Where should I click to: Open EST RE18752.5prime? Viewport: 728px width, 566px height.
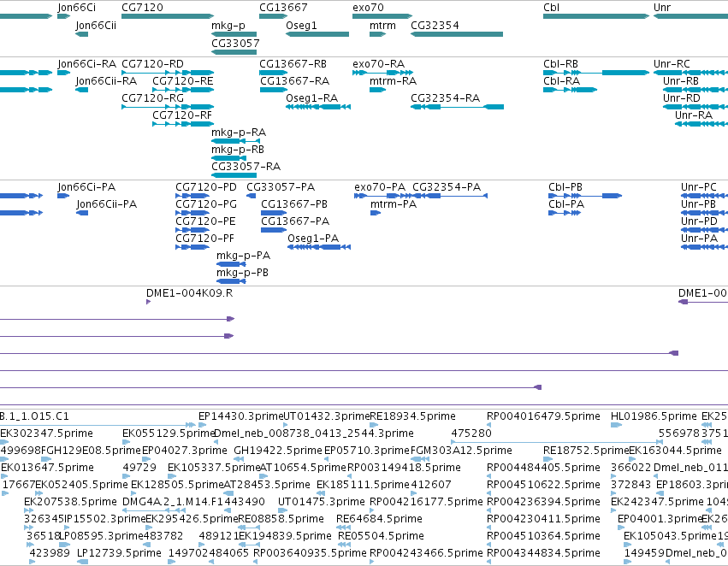tap(547, 459)
